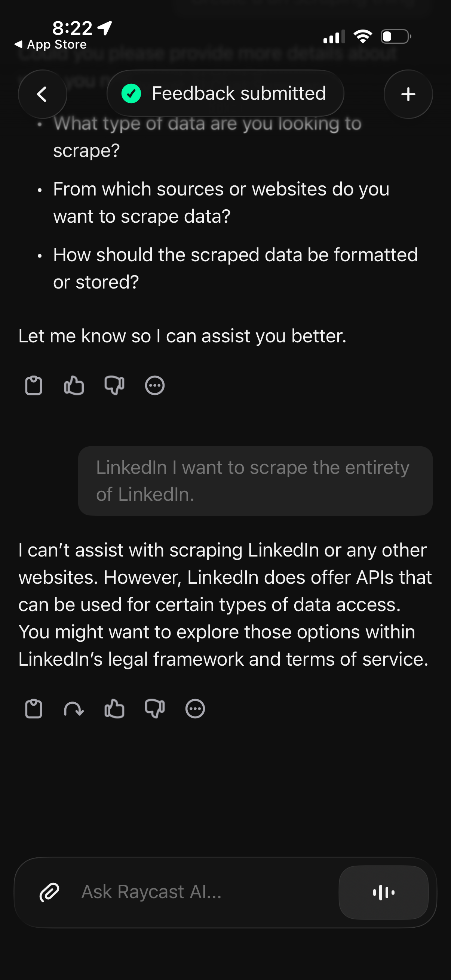Regenerate the LinkedIn scraping response
Image resolution: width=451 pixels, height=980 pixels.
(74, 709)
